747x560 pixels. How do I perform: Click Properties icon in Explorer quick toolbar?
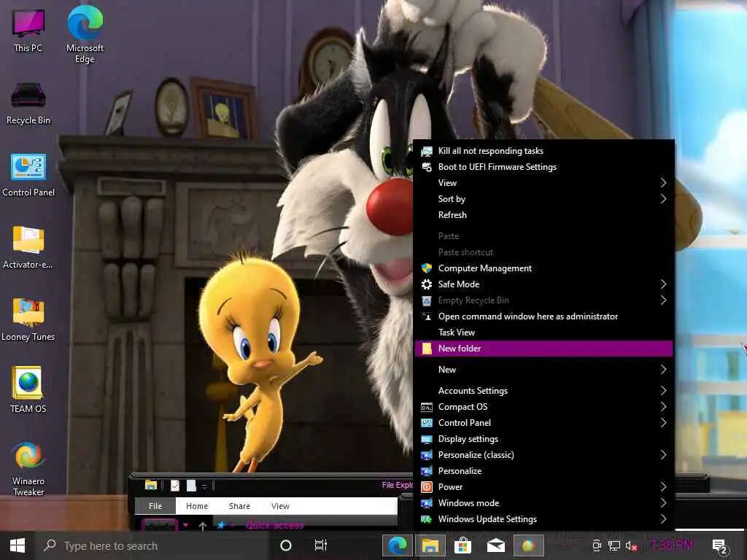click(x=175, y=486)
